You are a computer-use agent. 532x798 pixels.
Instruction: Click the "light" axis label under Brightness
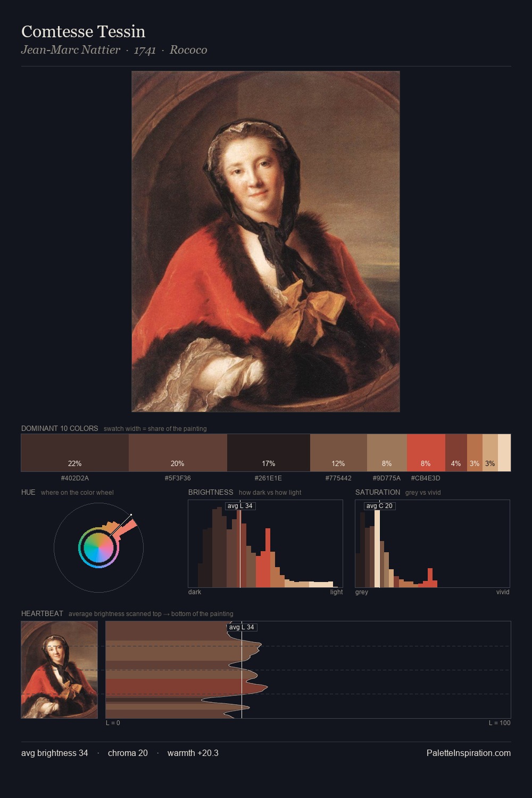[x=336, y=592]
